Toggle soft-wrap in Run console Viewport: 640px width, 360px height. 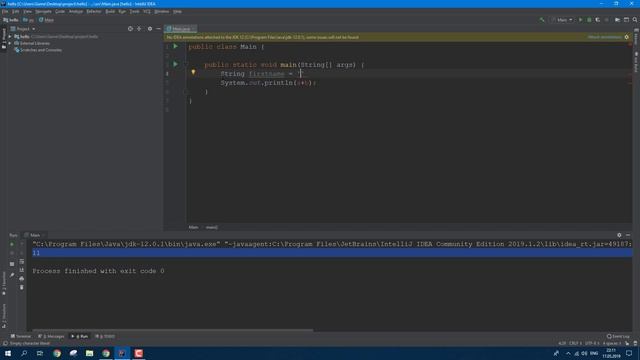(x=22, y=262)
